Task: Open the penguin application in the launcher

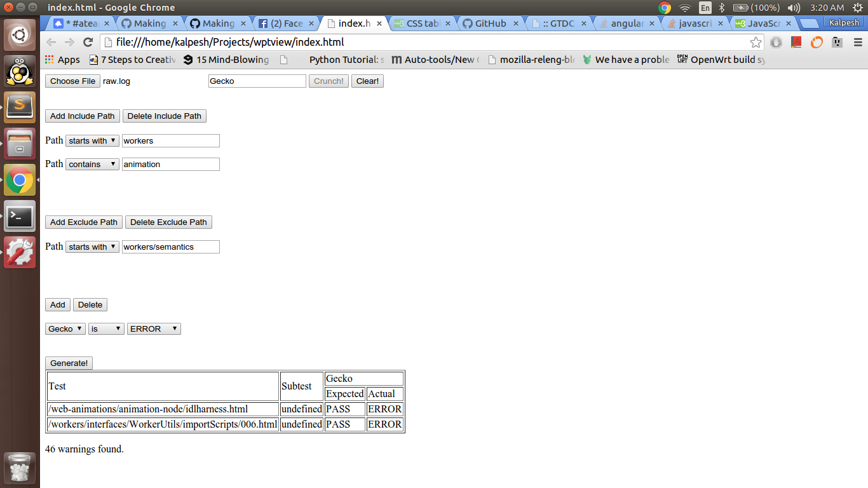Action: (x=20, y=71)
